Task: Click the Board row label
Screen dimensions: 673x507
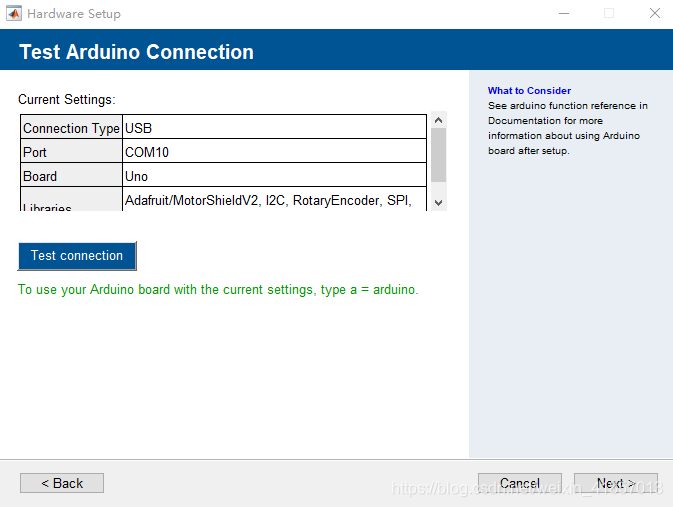Action: click(x=71, y=176)
